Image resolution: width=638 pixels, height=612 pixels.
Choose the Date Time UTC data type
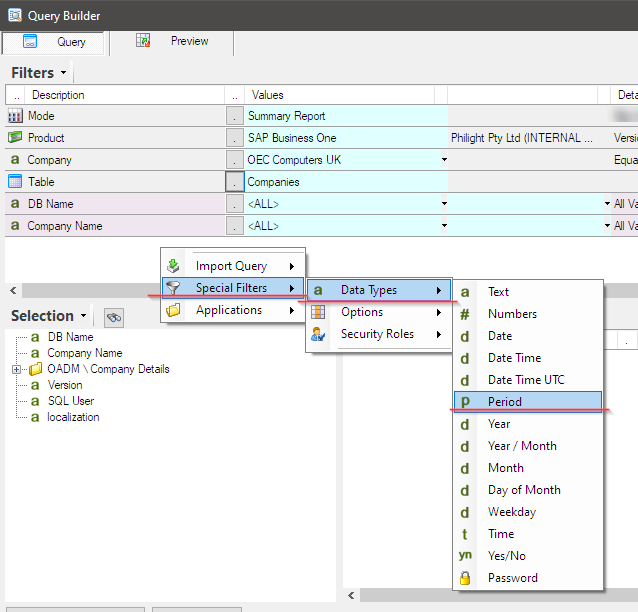coord(528,380)
